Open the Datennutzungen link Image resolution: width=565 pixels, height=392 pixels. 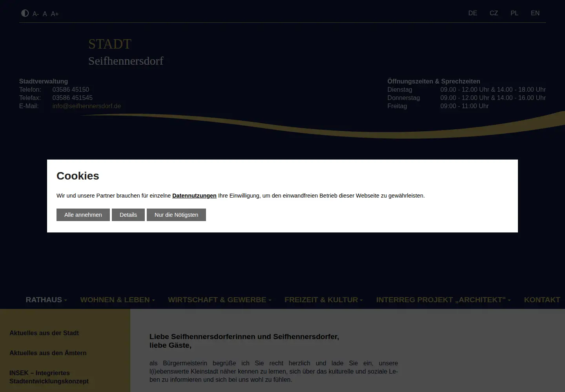point(194,196)
